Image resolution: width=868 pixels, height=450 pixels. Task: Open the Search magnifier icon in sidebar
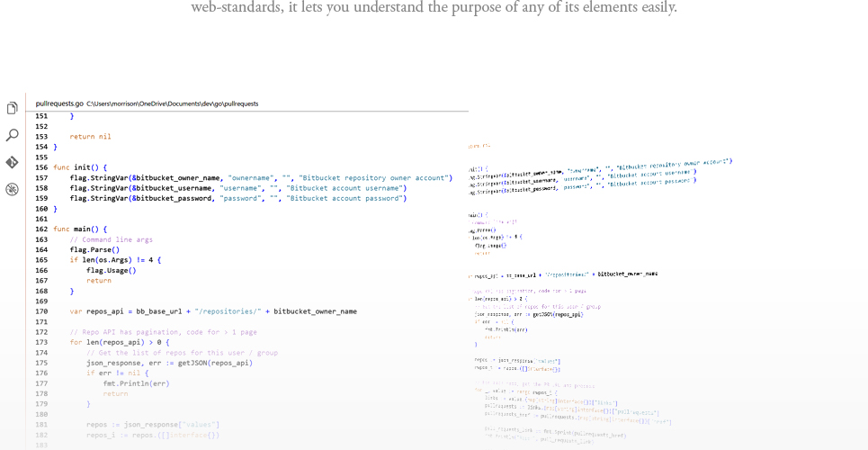[x=13, y=135]
